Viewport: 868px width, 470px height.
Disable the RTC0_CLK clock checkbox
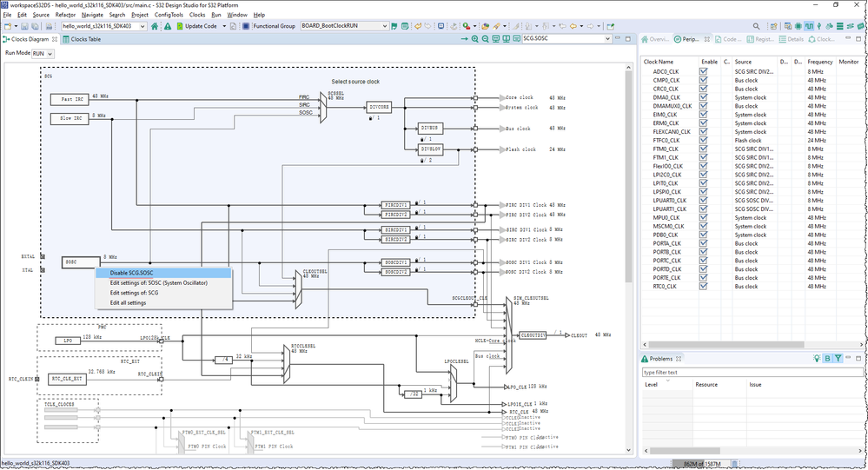(x=704, y=287)
